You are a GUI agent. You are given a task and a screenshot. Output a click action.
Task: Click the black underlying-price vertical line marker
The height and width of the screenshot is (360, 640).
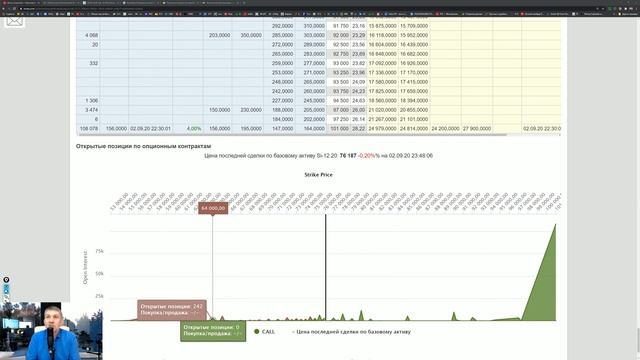pos(326,267)
